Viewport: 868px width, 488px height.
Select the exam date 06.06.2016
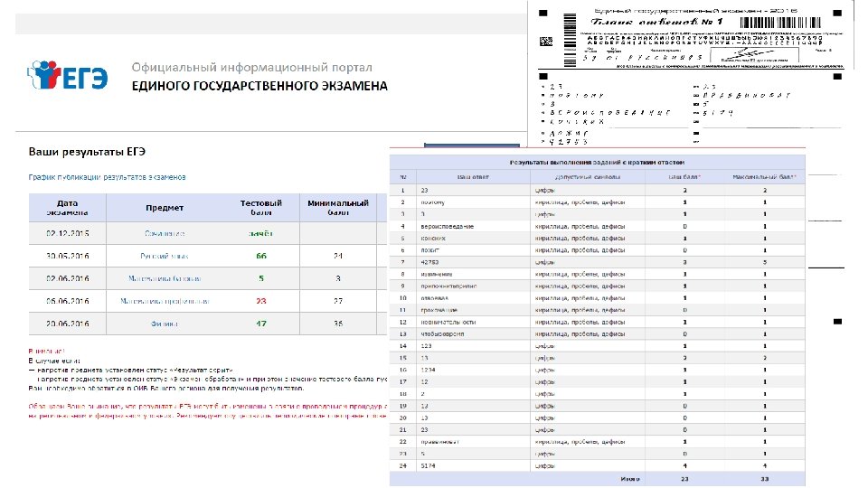pos(68,302)
